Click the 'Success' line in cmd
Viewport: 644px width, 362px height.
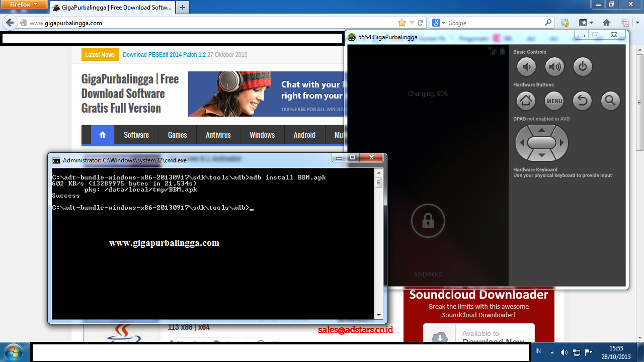coord(66,196)
